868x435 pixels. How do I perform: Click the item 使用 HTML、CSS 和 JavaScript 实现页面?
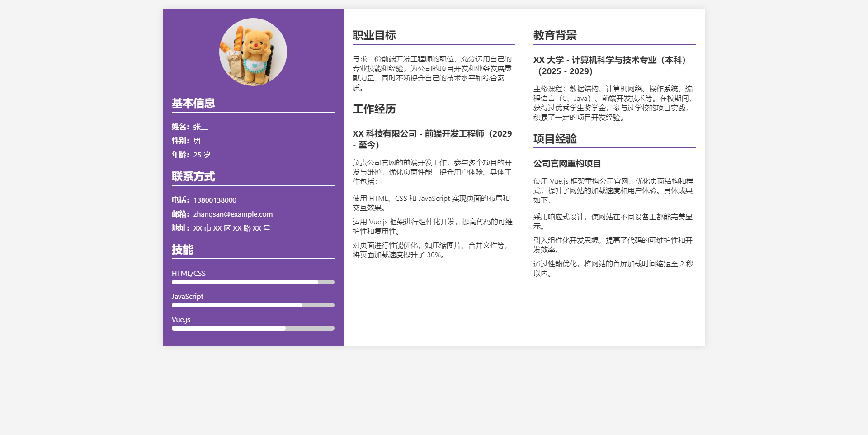pos(432,203)
